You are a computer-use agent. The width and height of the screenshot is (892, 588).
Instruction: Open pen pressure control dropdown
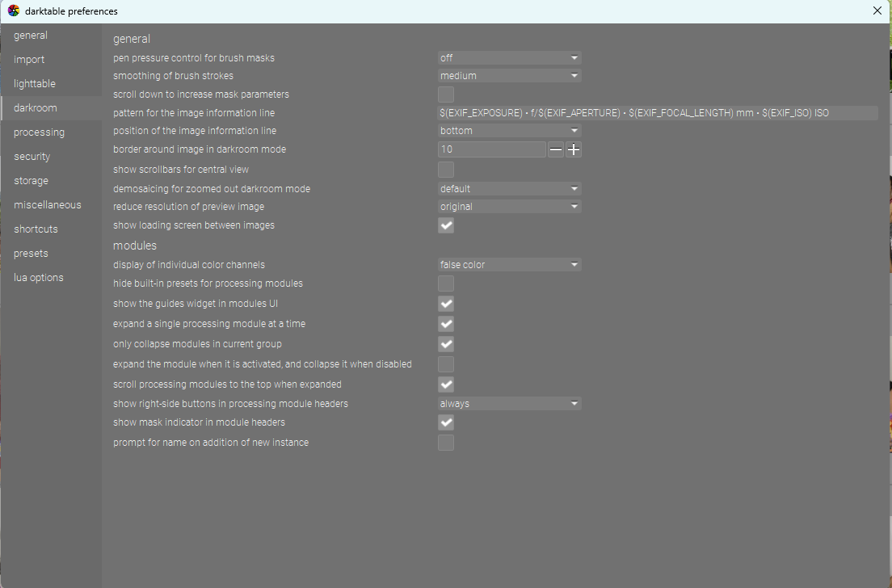coord(509,58)
